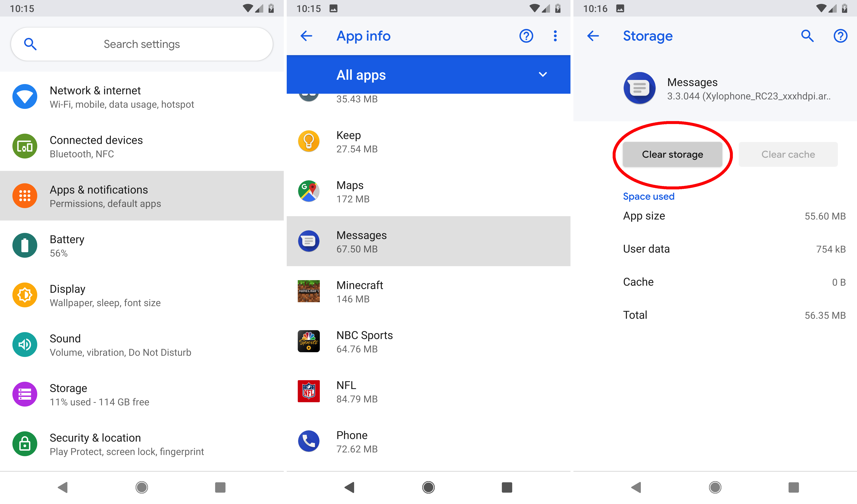Screen dimensions: 857x504
Task: Open Display settings
Action: pos(142,295)
